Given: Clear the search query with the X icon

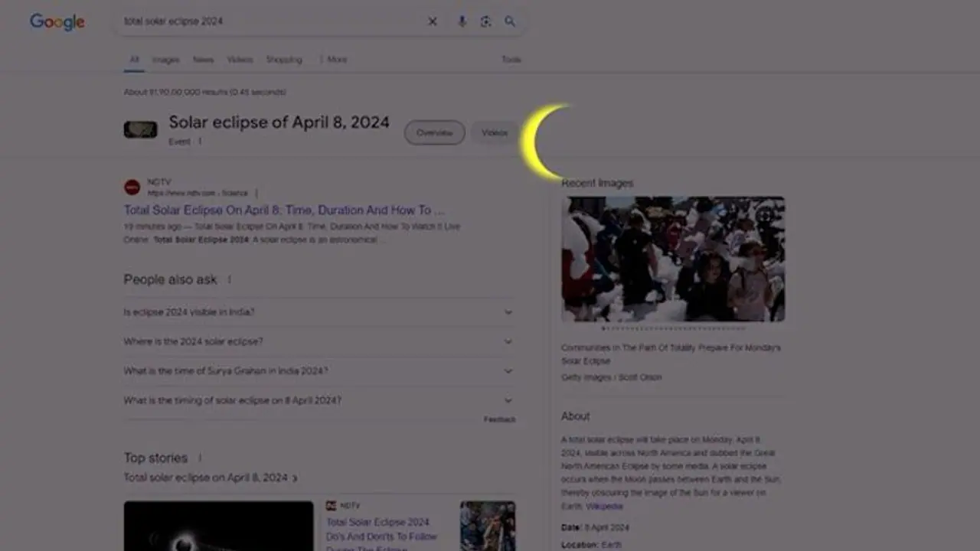Looking at the screenshot, I should click(x=433, y=21).
